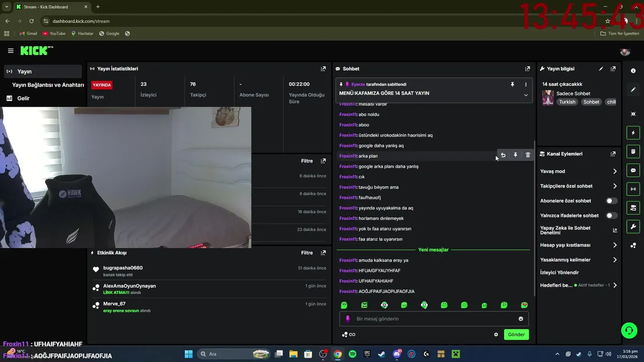Pop out the Etkinlik Akışı panel next to Filtre
Viewport: 644px width, 362px height.
pyautogui.click(x=323, y=253)
